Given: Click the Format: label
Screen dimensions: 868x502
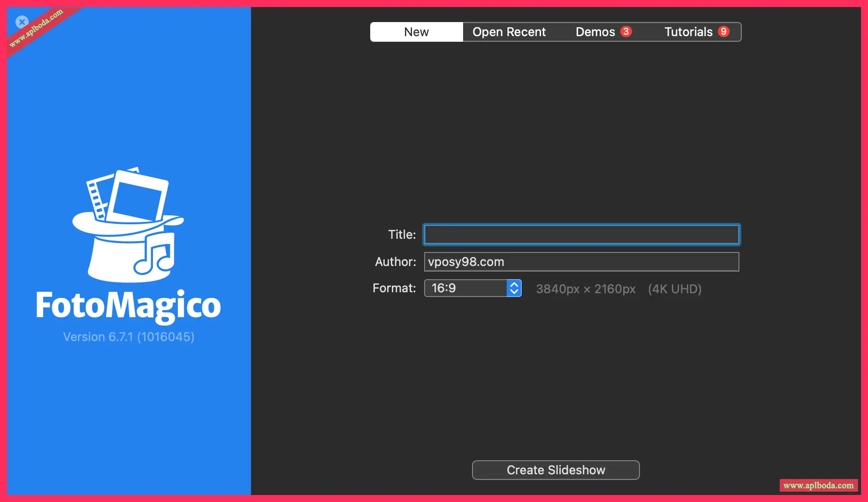Looking at the screenshot, I should click(394, 288).
